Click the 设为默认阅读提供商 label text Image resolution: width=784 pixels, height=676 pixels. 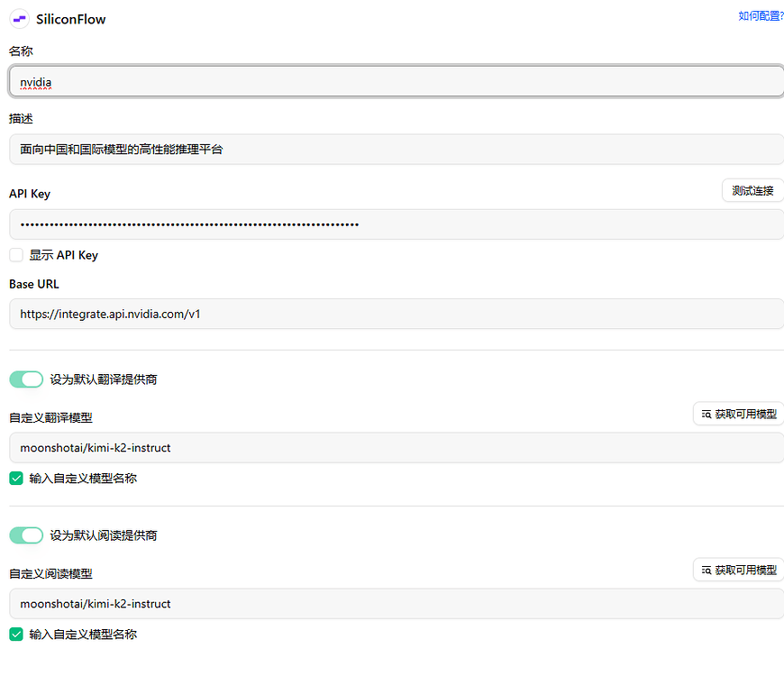coord(104,535)
